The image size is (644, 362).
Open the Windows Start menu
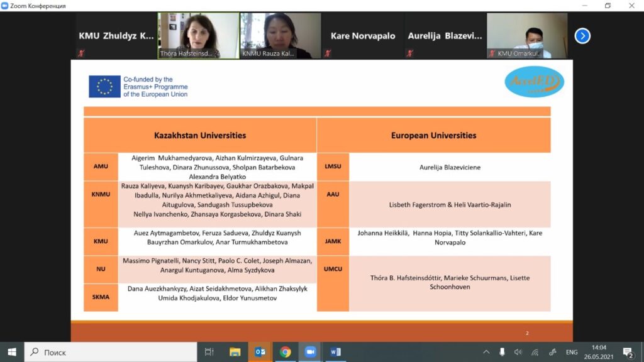coord(11,352)
